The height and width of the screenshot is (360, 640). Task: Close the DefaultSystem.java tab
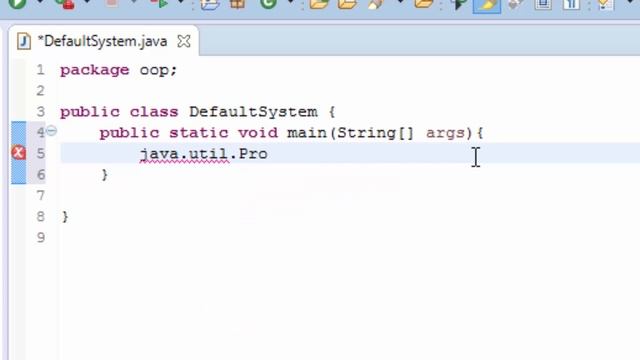[184, 41]
